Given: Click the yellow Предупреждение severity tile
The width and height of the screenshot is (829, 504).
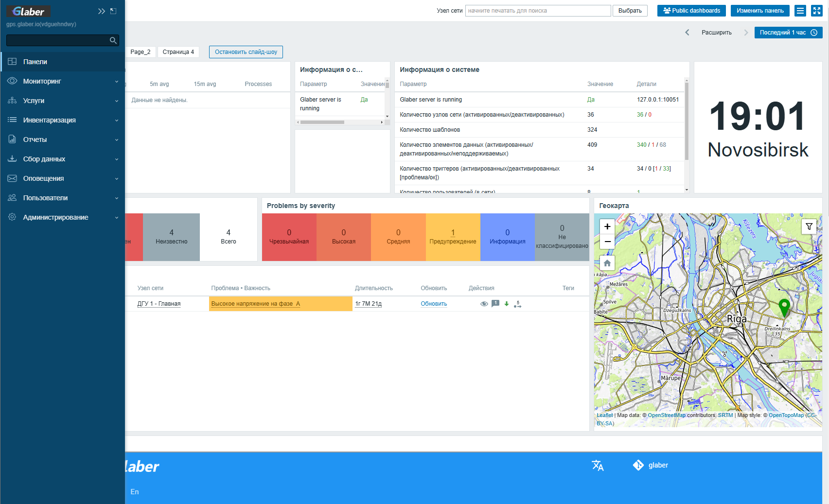Looking at the screenshot, I should click(453, 237).
